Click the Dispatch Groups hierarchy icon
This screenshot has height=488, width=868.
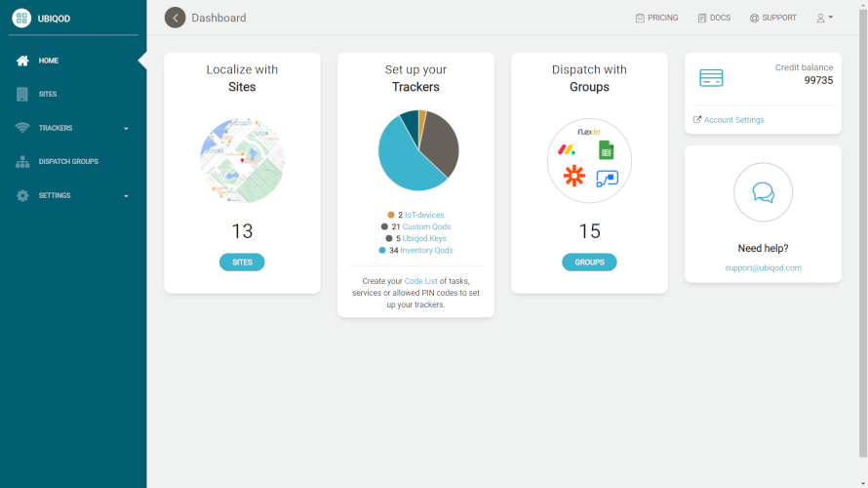(22, 162)
